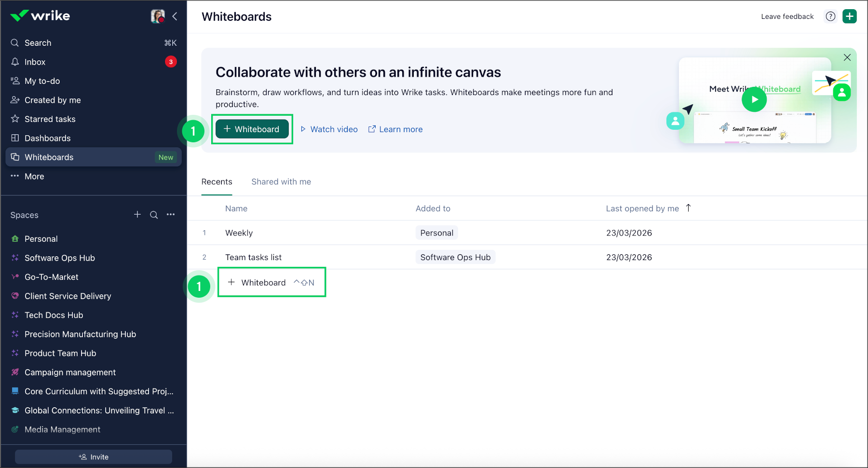868x468 pixels.
Task: Expand the More sidebar menu
Action: [34, 177]
